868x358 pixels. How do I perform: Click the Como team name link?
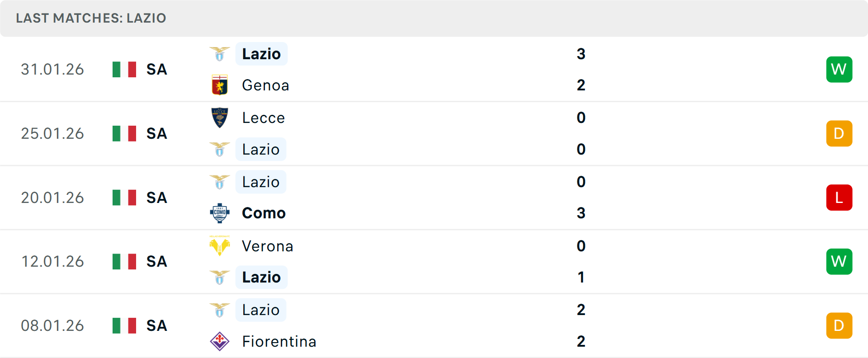(x=263, y=213)
